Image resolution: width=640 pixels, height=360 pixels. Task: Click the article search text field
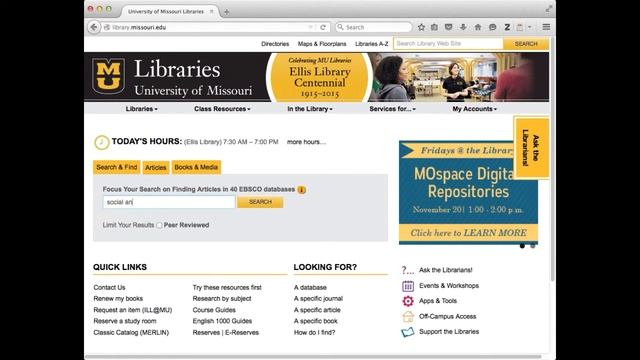[x=169, y=202]
